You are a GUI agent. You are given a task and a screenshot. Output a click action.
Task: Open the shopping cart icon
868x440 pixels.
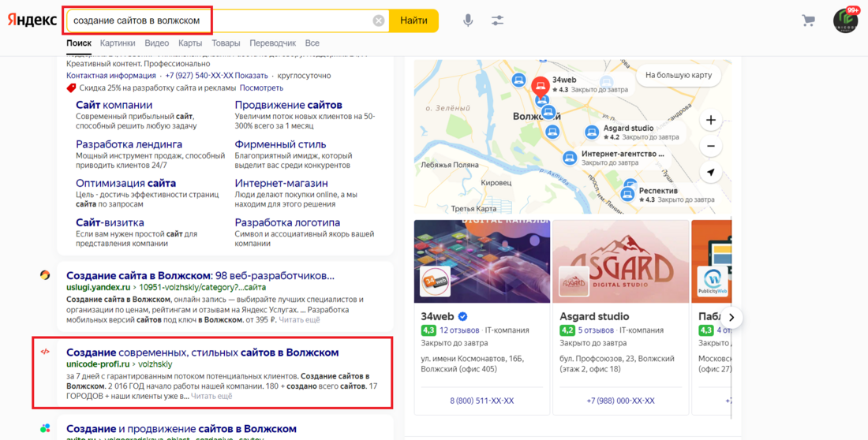tap(808, 21)
